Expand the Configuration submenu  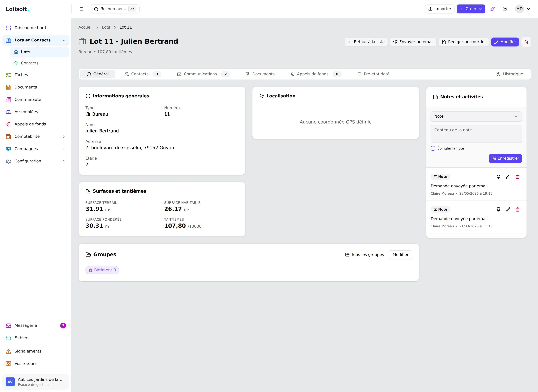[x=64, y=161]
